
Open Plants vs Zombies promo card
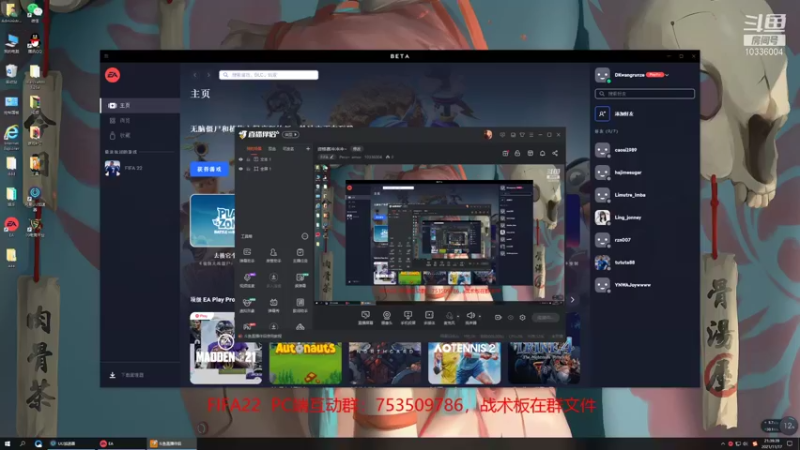coord(213,220)
